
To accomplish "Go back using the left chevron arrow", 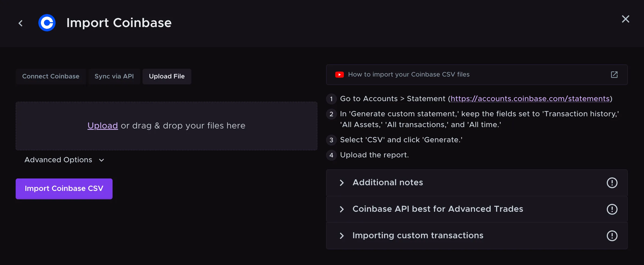I will click(x=21, y=23).
